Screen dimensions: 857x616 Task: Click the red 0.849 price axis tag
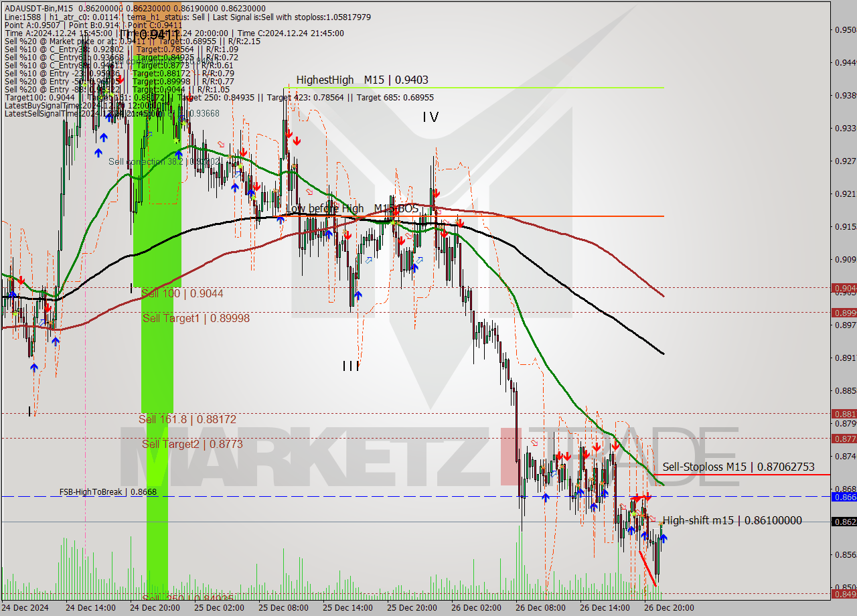pyautogui.click(x=844, y=593)
